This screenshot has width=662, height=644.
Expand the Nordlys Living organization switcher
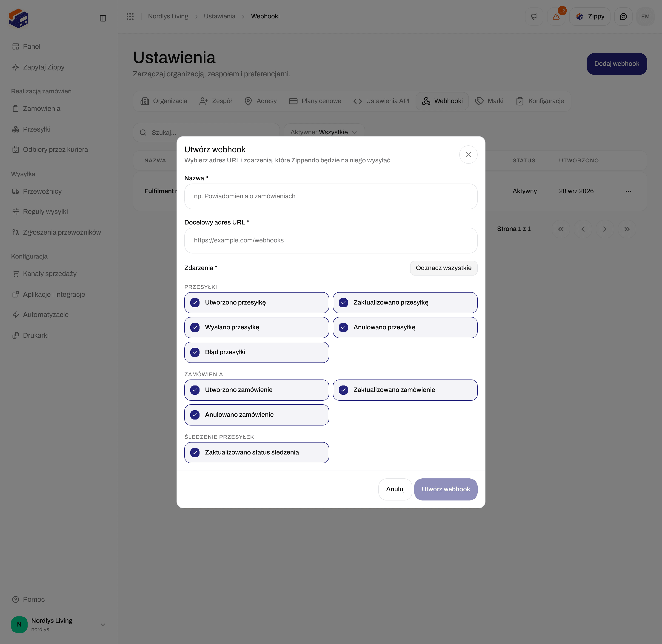[58, 624]
